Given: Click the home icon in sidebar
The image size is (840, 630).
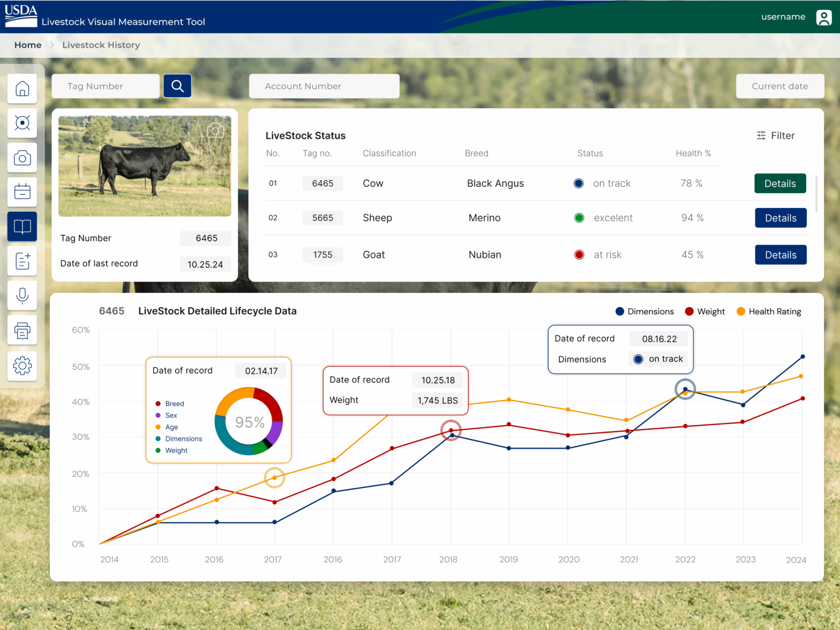Looking at the screenshot, I should (x=22, y=89).
